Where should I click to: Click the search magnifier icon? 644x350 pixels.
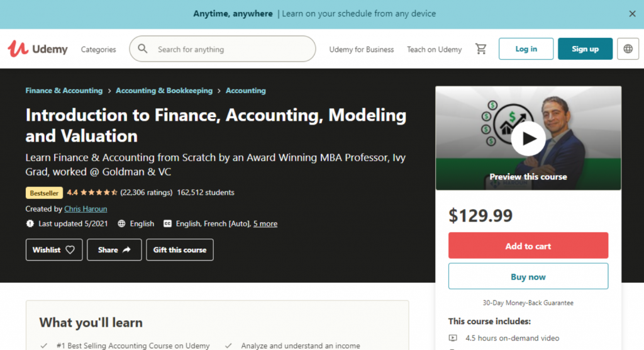[x=143, y=48]
